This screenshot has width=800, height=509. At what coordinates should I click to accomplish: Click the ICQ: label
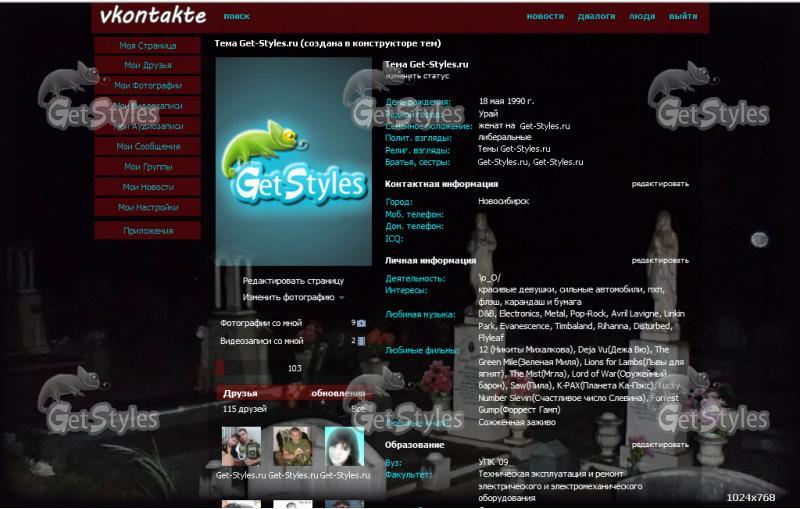(394, 238)
